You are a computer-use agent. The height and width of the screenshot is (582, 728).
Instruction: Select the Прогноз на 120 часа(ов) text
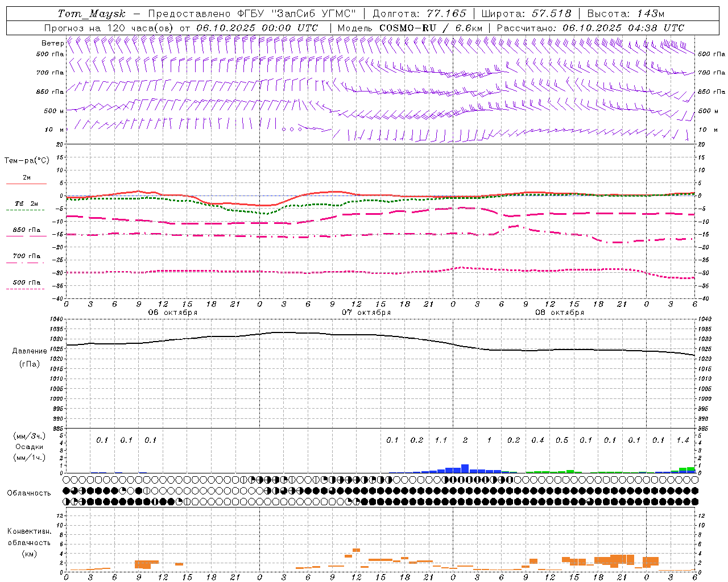point(109,28)
